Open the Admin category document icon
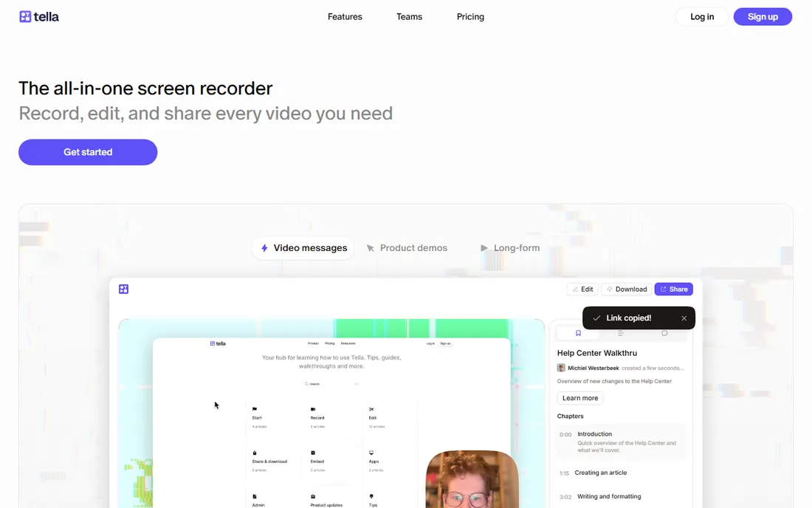 (x=254, y=496)
